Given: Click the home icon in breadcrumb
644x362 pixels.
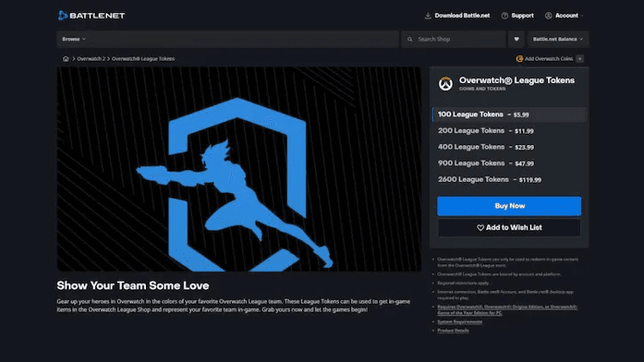Looking at the screenshot, I should pyautogui.click(x=66, y=58).
